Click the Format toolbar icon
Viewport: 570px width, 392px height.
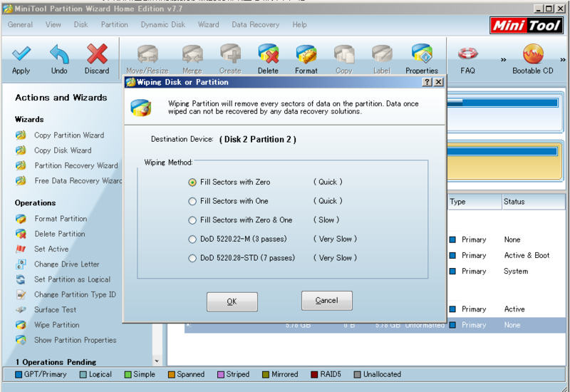(x=306, y=54)
